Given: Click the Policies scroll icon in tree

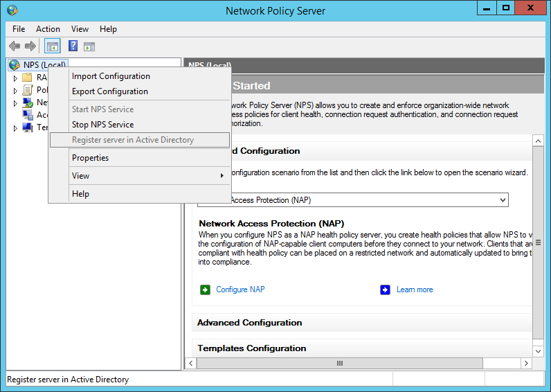Looking at the screenshot, I should (27, 90).
